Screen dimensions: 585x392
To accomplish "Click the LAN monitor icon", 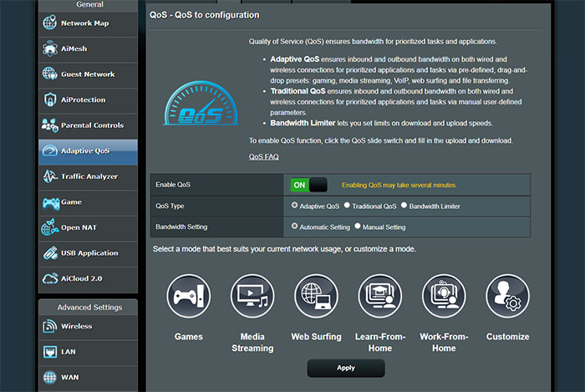I will (x=50, y=352).
